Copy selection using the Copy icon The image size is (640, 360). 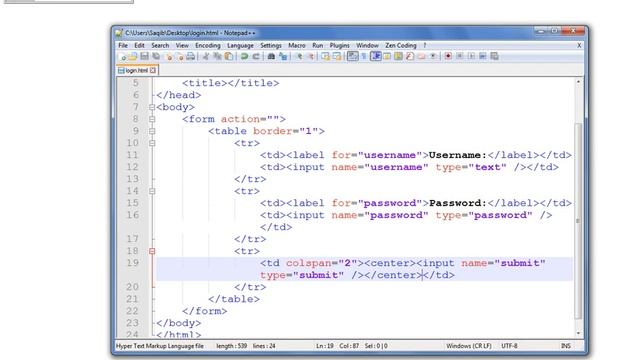(x=217, y=56)
